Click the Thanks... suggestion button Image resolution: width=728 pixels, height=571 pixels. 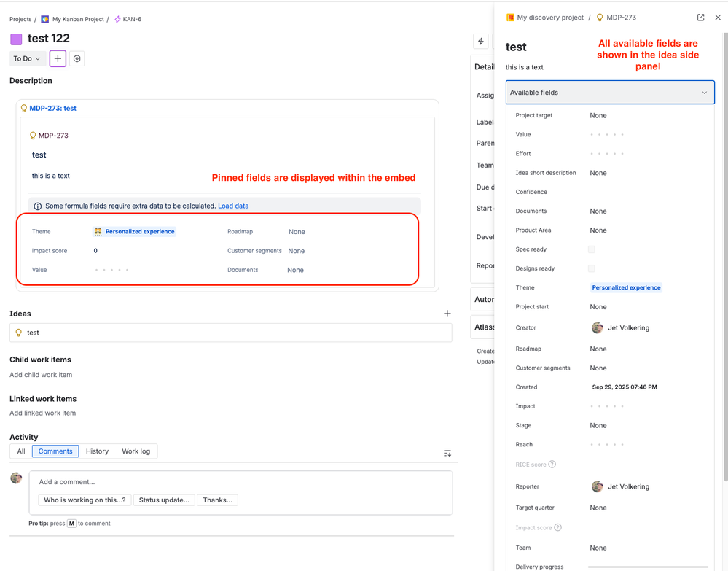pyautogui.click(x=217, y=500)
